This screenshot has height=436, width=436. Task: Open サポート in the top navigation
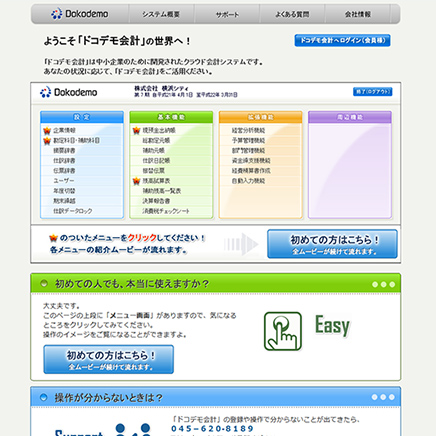coord(227,15)
